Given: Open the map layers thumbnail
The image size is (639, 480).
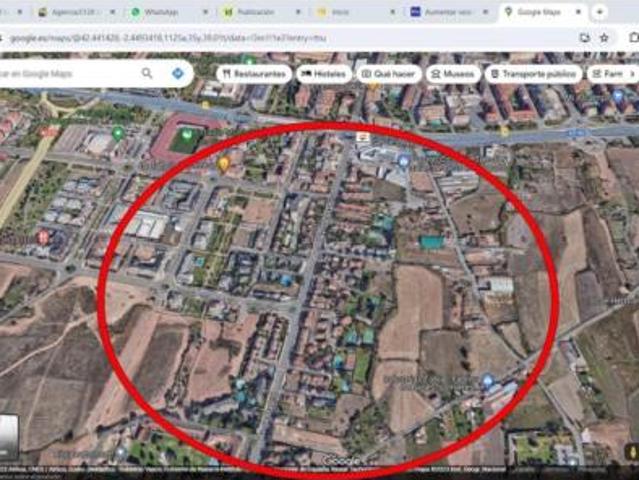Looking at the screenshot, I should [x=9, y=438].
